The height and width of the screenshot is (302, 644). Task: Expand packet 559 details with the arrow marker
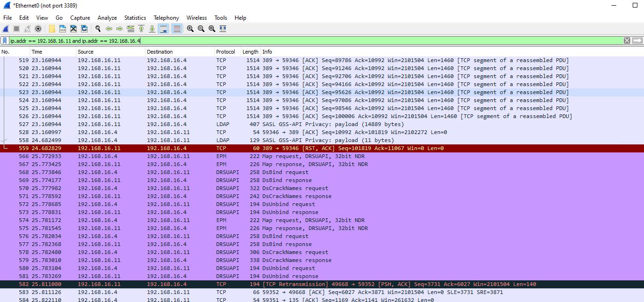(4, 148)
